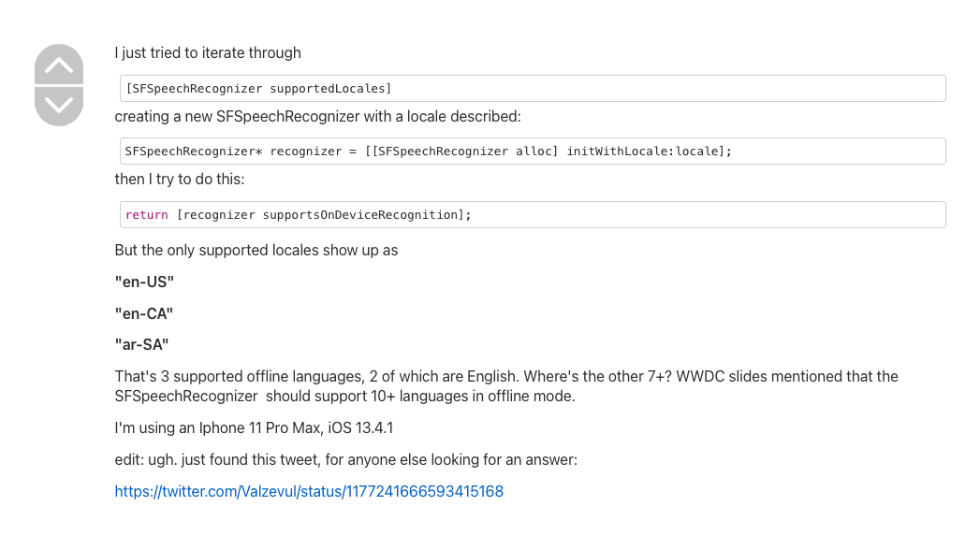
Task: Click the bold "en-US" locale text
Action: click(x=144, y=282)
